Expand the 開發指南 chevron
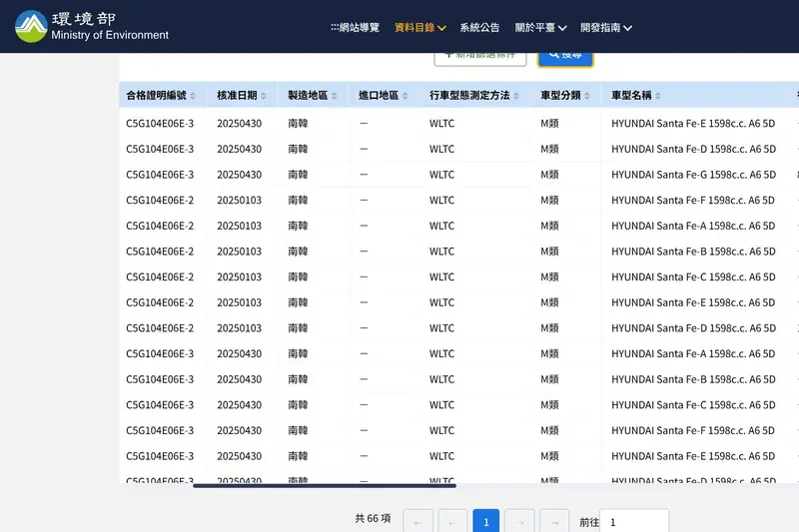This screenshot has width=799, height=532. pyautogui.click(x=628, y=28)
